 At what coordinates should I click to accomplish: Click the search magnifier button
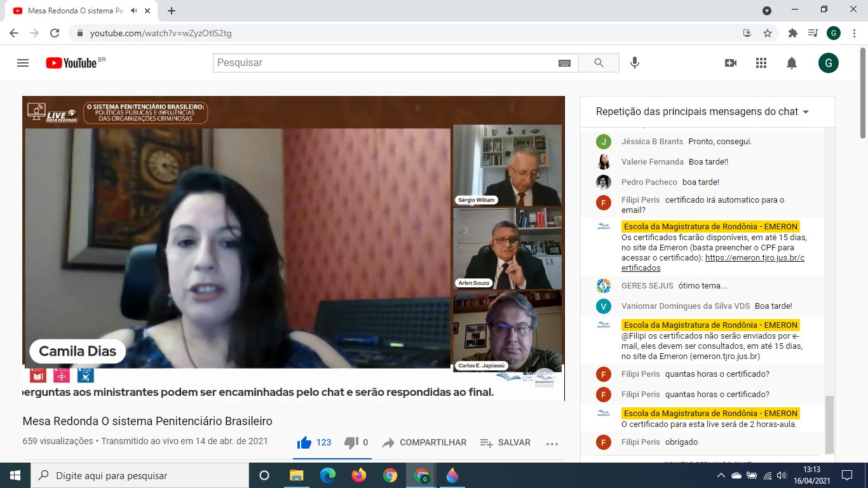coord(599,63)
